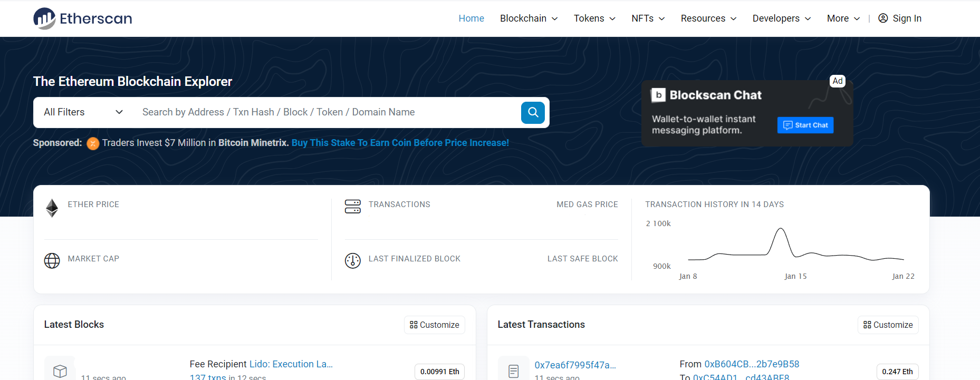The height and width of the screenshot is (380, 980).
Task: Click the globe icon beside Market Cap
Action: (52, 260)
